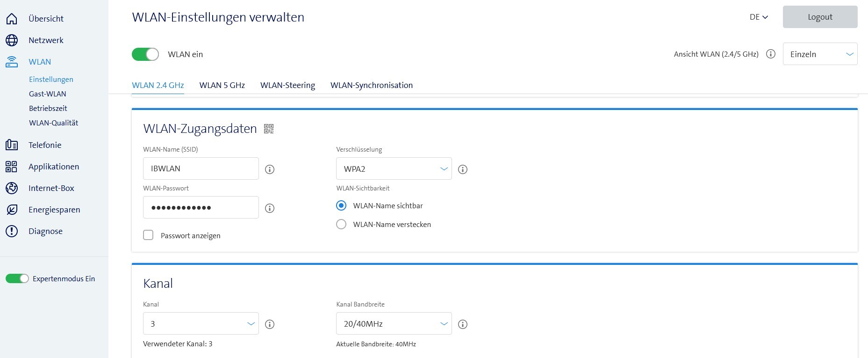
Task: Click into the WLAN-Name (SSID) input field
Action: coord(201,168)
